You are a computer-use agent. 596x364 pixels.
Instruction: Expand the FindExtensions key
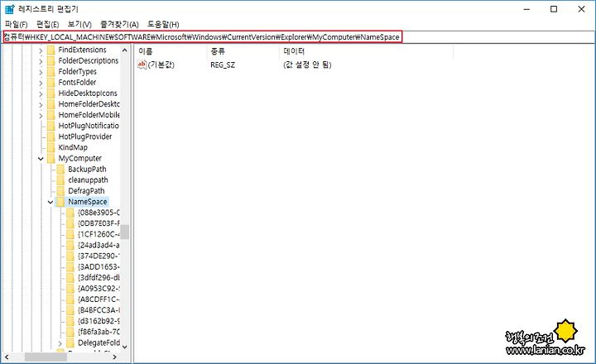(x=41, y=50)
